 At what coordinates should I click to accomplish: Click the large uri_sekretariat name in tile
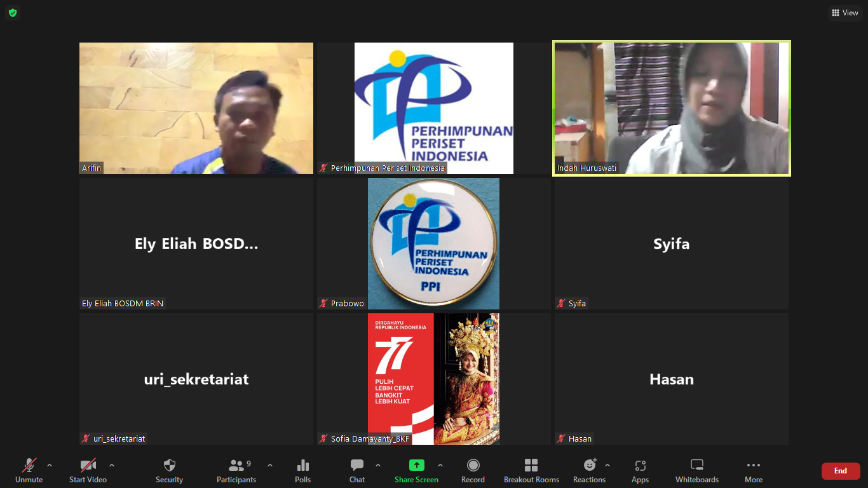tap(196, 379)
